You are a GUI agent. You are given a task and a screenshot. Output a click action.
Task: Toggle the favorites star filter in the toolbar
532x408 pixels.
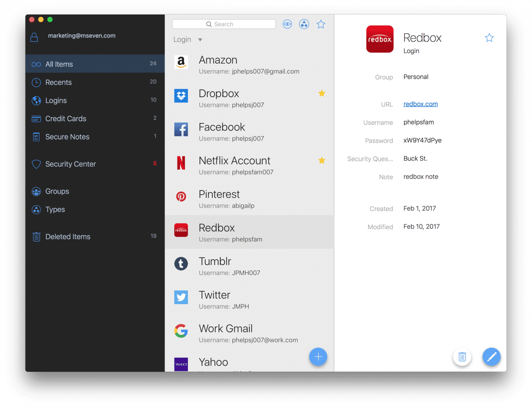click(x=321, y=24)
